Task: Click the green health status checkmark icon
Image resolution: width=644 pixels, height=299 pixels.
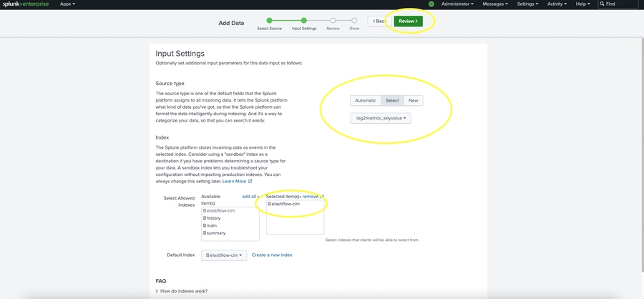Action: 431,4
